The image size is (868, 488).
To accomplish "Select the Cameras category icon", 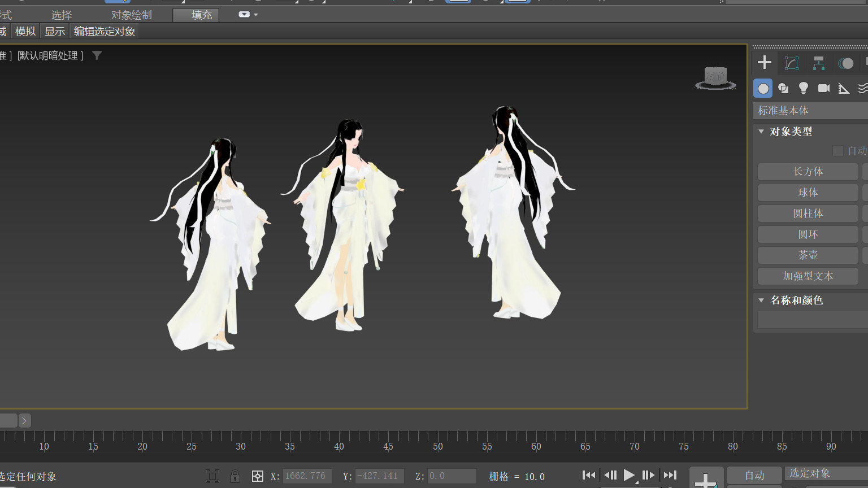I will [823, 88].
